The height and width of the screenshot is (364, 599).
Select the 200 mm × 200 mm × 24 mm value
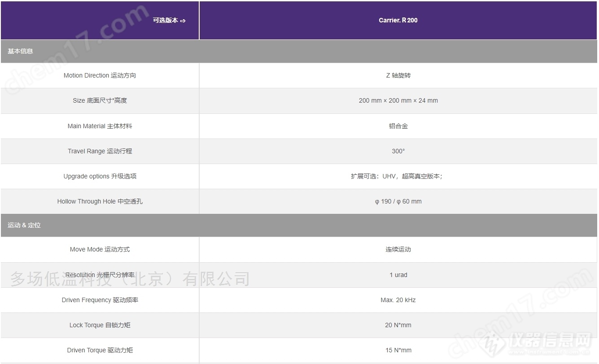[x=398, y=100]
